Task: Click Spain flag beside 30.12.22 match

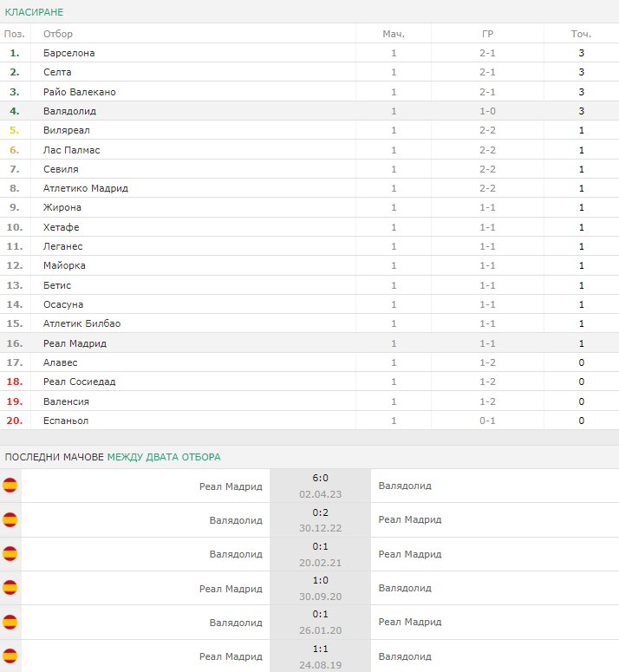Action: pyautogui.click(x=10, y=520)
